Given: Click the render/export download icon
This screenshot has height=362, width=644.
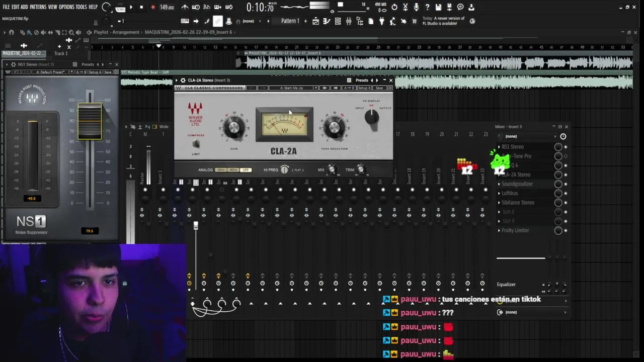Looking at the screenshot, I should [x=471, y=7].
